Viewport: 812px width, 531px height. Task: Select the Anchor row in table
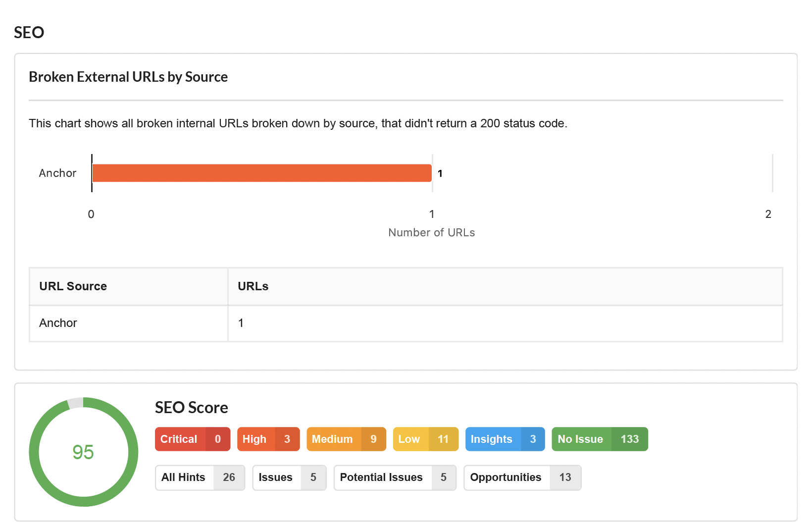tap(406, 323)
